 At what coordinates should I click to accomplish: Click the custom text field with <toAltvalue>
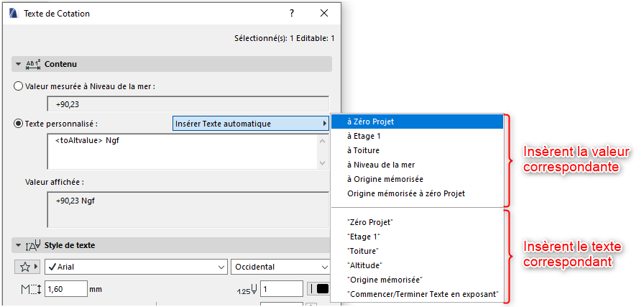coord(180,151)
